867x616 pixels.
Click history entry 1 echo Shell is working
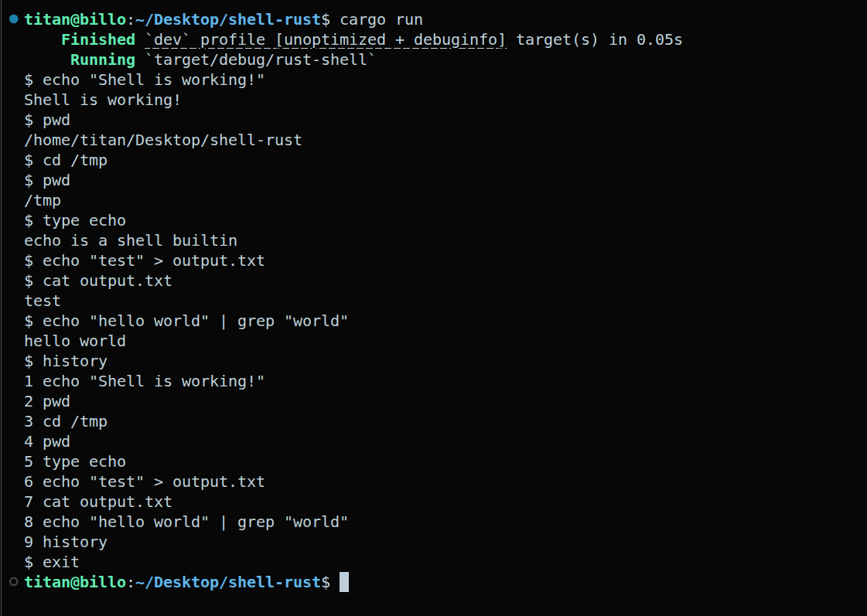tap(145, 381)
